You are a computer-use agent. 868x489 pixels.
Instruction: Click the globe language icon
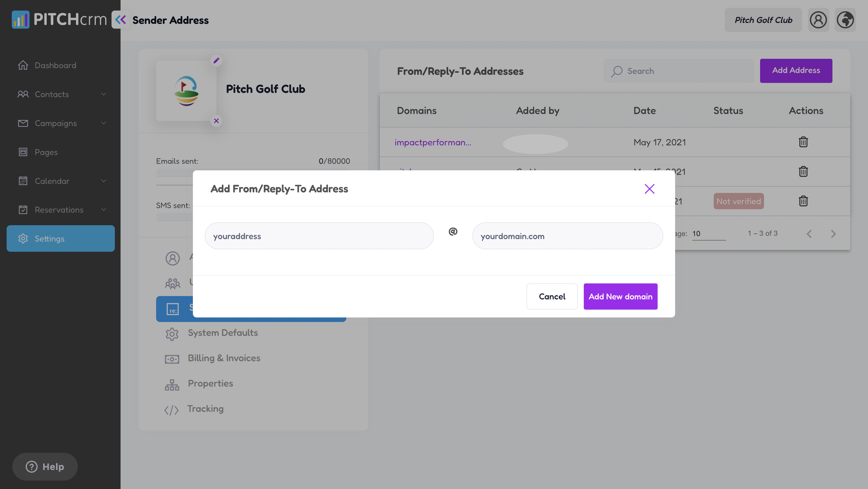[845, 20]
